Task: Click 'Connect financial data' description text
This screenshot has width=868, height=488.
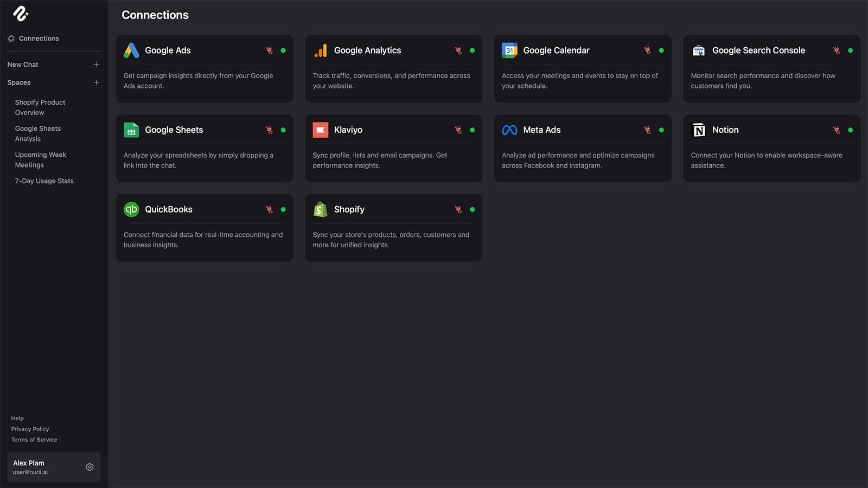Action: pos(203,240)
